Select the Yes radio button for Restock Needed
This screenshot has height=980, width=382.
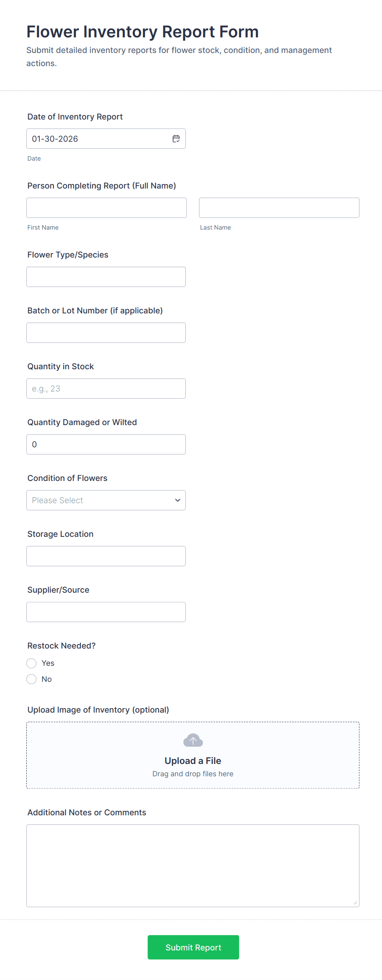tap(31, 663)
